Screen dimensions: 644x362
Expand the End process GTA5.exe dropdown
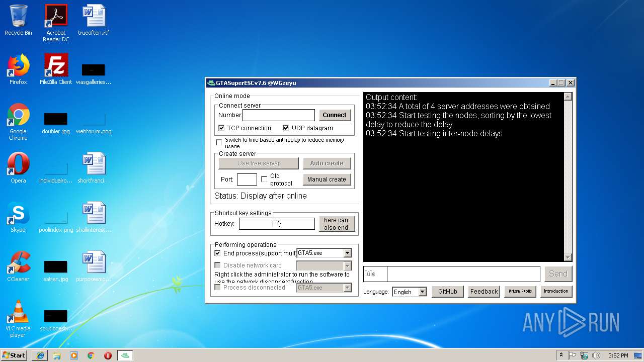pyautogui.click(x=347, y=253)
